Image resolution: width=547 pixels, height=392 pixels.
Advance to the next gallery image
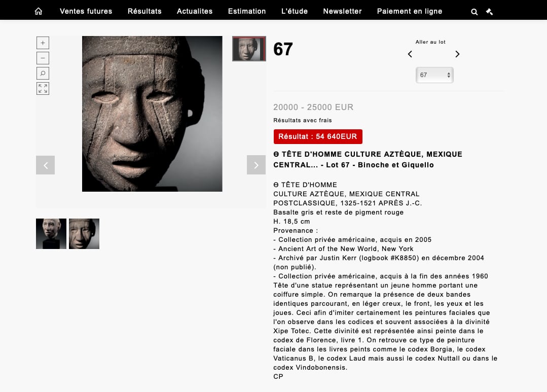pyautogui.click(x=256, y=165)
